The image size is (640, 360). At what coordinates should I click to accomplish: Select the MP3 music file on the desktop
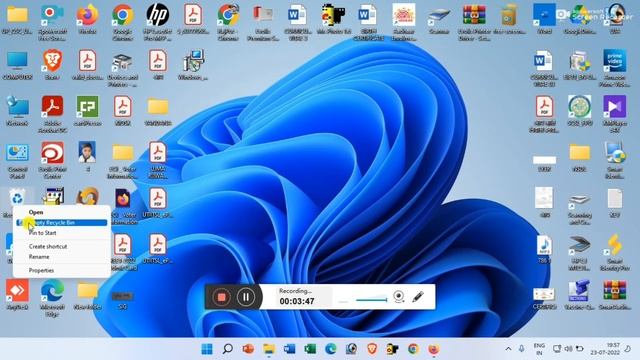(x=544, y=249)
